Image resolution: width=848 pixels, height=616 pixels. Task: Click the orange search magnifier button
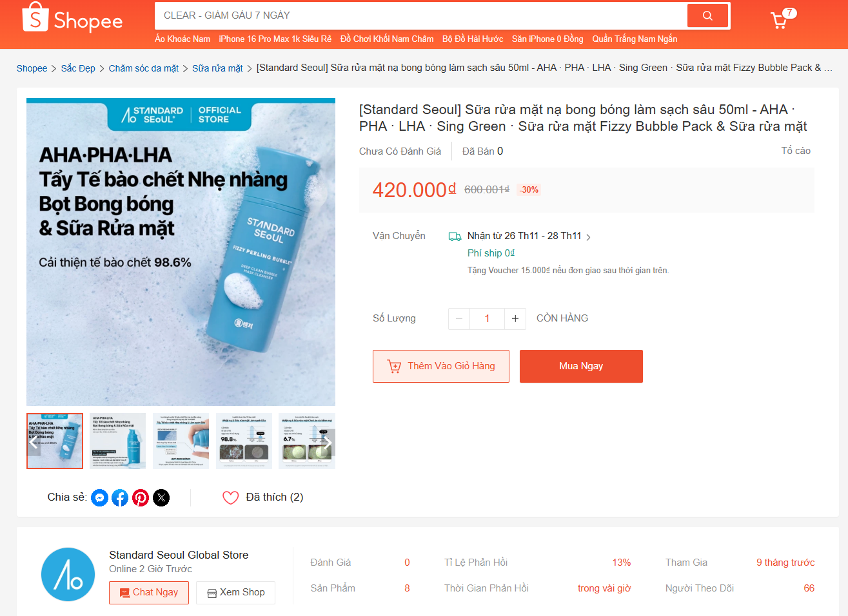(x=707, y=15)
